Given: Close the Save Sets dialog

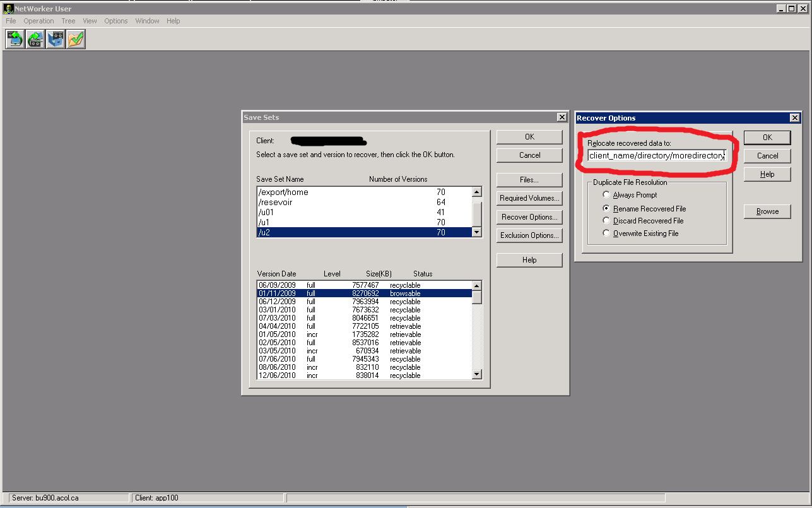Looking at the screenshot, I should 561,117.
